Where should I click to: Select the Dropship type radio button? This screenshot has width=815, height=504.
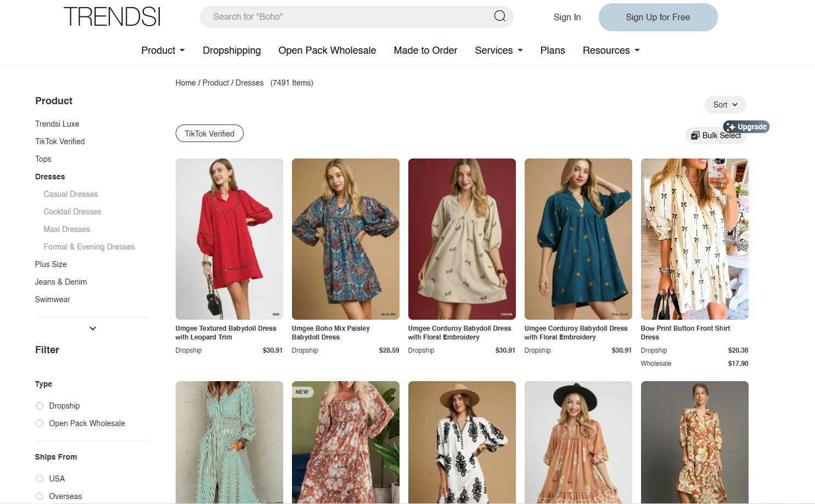(x=40, y=406)
